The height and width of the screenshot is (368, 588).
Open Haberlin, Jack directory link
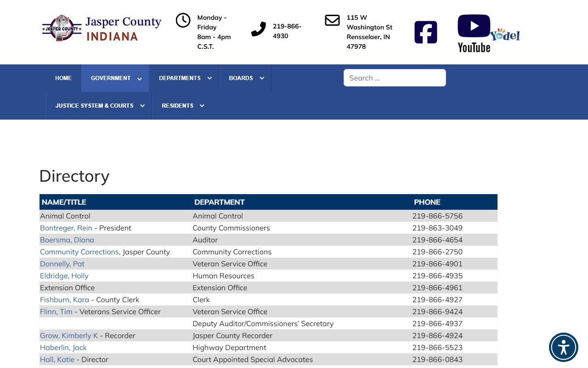[63, 348]
